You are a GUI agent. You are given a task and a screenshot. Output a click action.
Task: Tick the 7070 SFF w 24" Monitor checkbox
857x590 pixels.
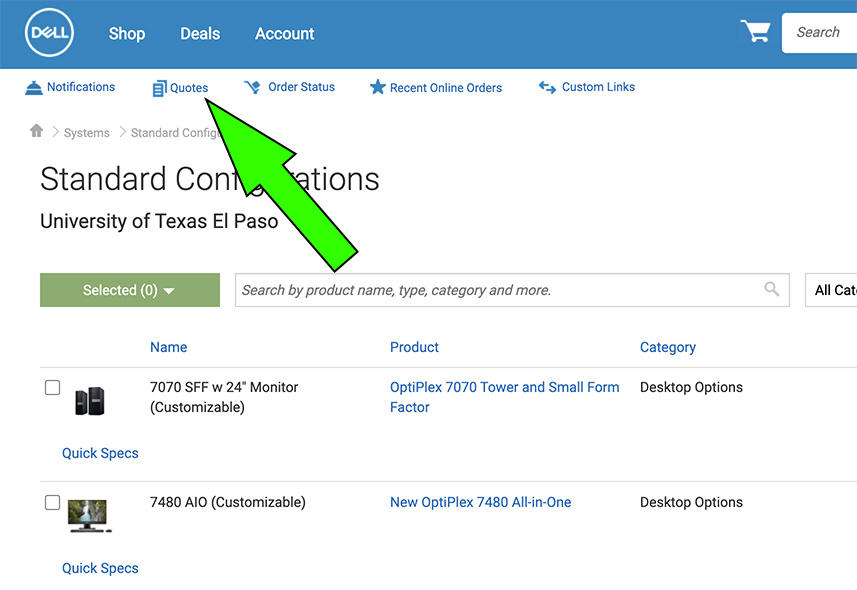click(x=52, y=387)
